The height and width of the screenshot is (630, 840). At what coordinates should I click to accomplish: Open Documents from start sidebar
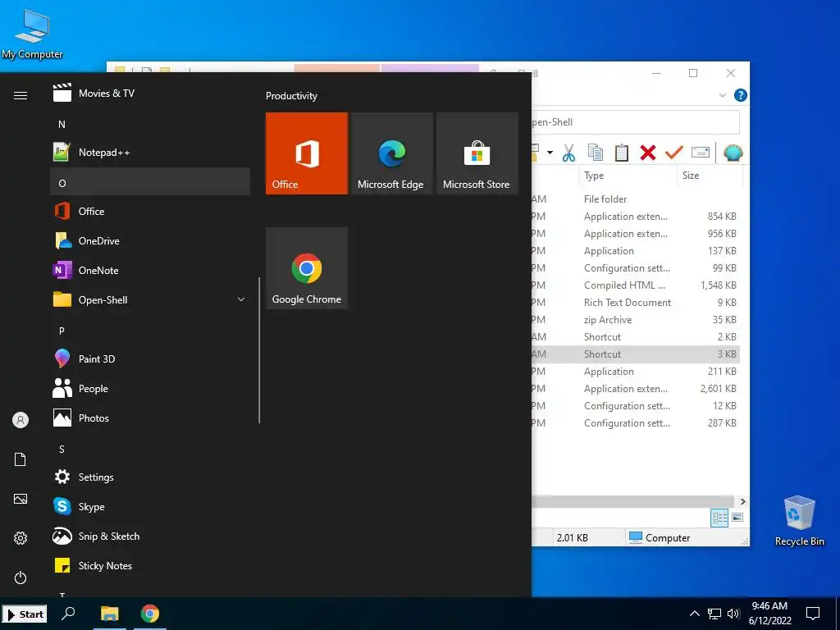tap(21, 459)
